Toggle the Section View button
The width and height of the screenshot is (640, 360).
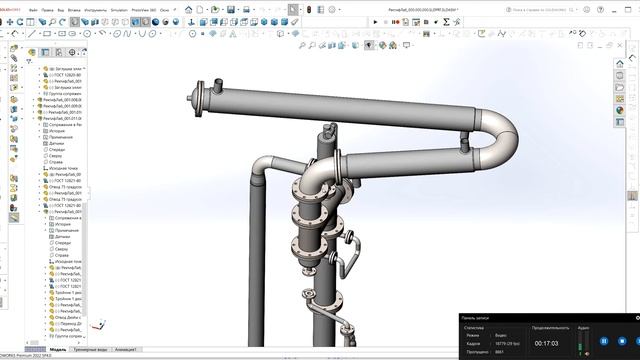click(x=332, y=45)
